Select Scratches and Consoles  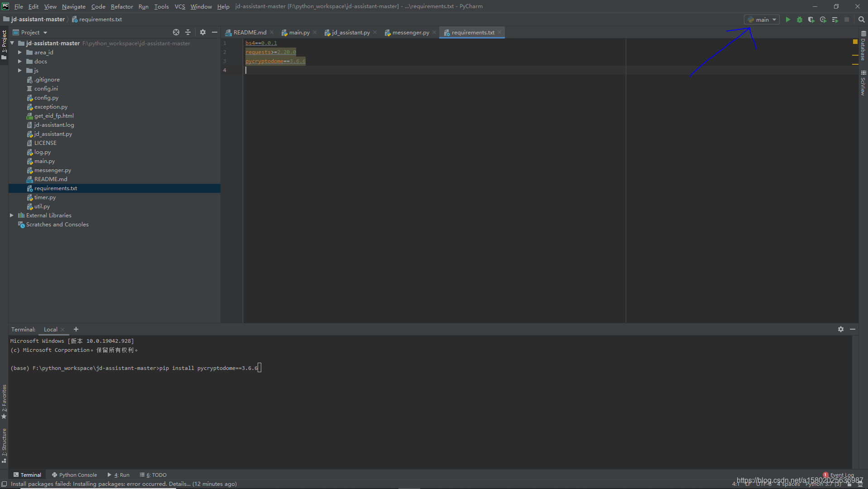click(57, 224)
